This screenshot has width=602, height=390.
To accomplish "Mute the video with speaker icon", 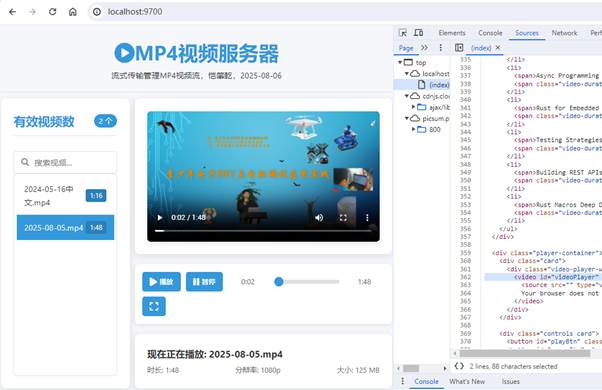I will (x=319, y=218).
